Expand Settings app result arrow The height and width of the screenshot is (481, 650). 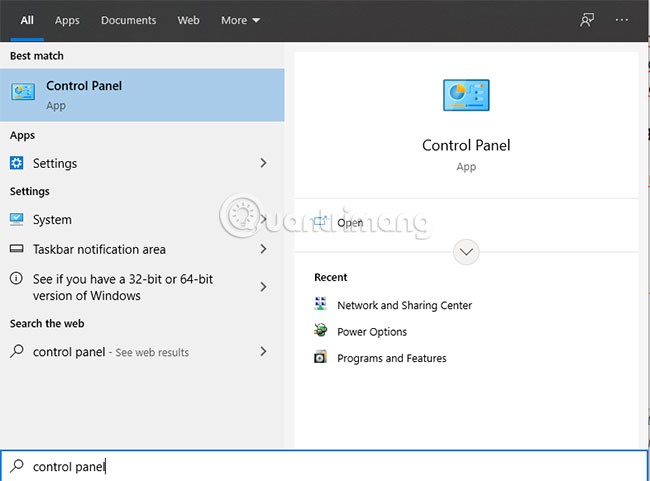pos(263,163)
